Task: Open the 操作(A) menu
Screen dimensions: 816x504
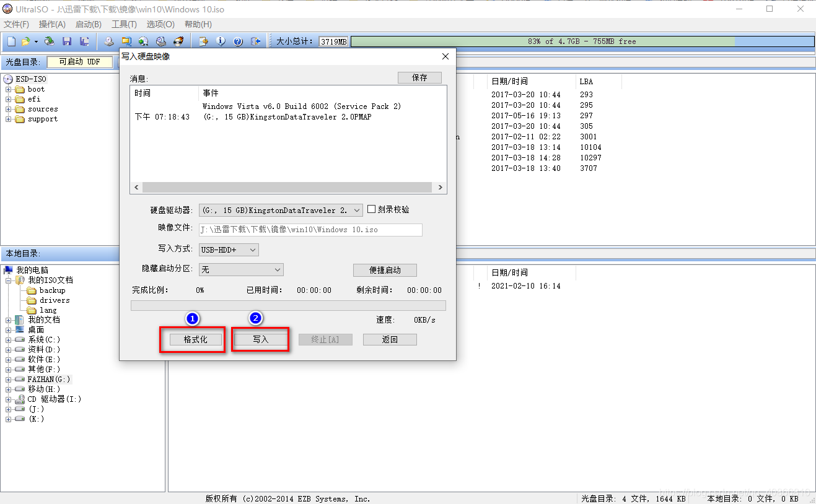Action: coord(52,24)
